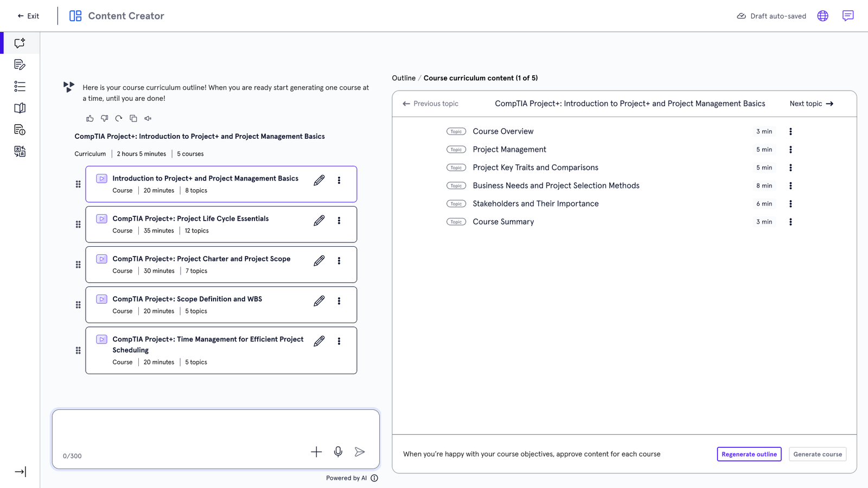Open more options for Project Life Cycle Essentials
This screenshot has width=868, height=488.
pyautogui.click(x=339, y=221)
